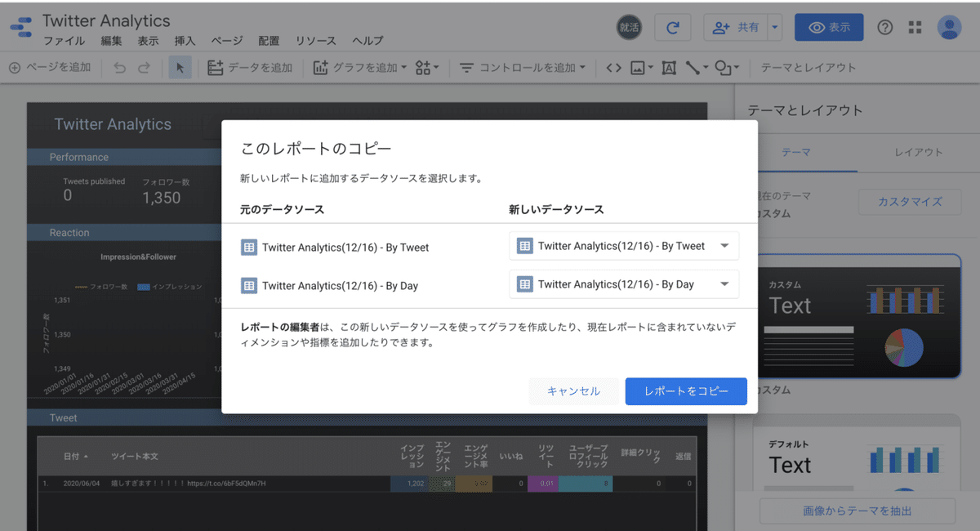The height and width of the screenshot is (531, 980).
Task: Open new data source dropdown for By Tweet
Action: tap(624, 246)
